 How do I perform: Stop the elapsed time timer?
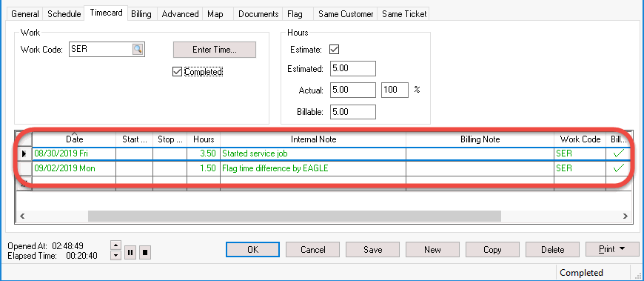144,253
